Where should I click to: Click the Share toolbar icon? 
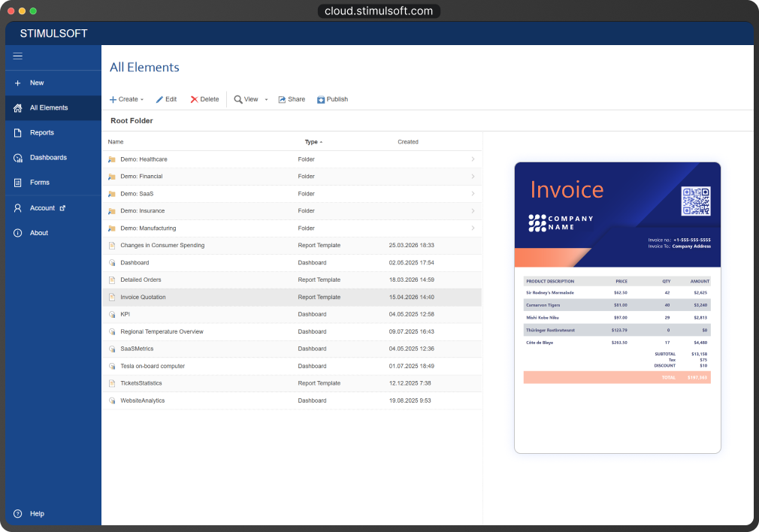[x=283, y=99]
